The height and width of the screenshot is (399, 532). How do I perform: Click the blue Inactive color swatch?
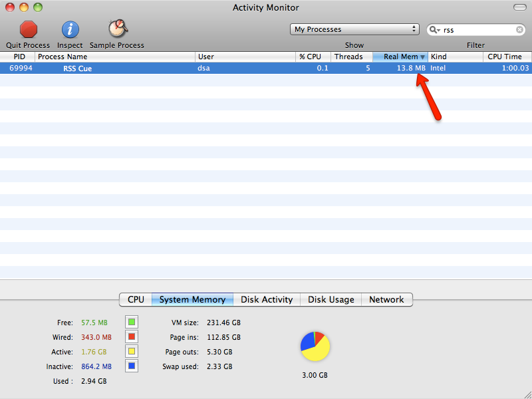pyautogui.click(x=132, y=366)
